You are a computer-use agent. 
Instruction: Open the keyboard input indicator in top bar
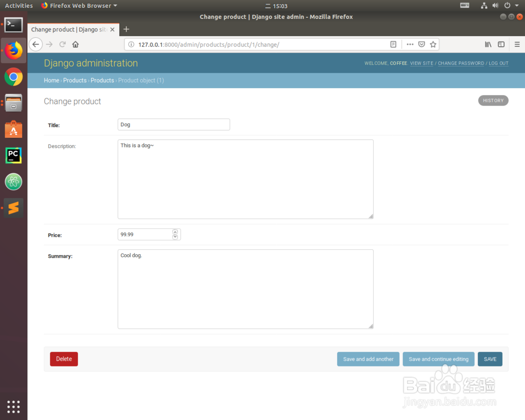click(465, 6)
